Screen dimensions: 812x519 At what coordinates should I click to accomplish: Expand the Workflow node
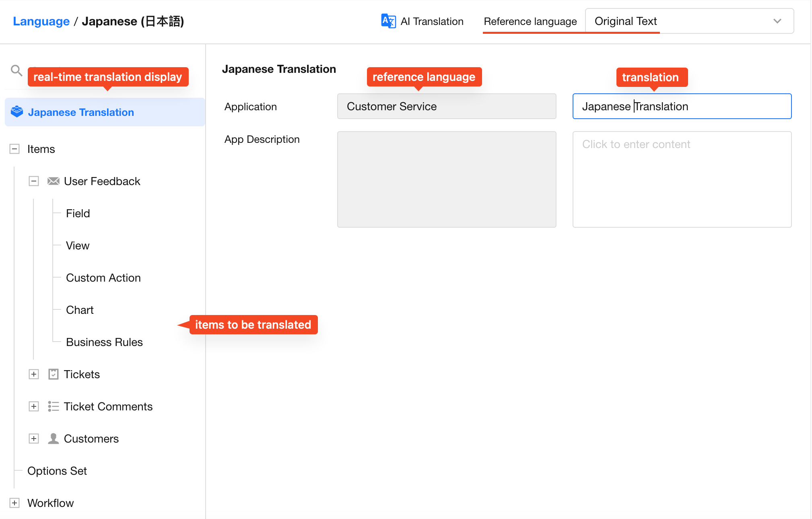tap(14, 503)
